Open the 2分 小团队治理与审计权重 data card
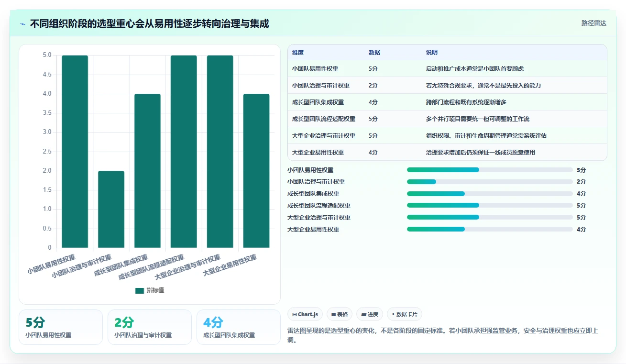This screenshot has height=364, width=626. point(150,327)
